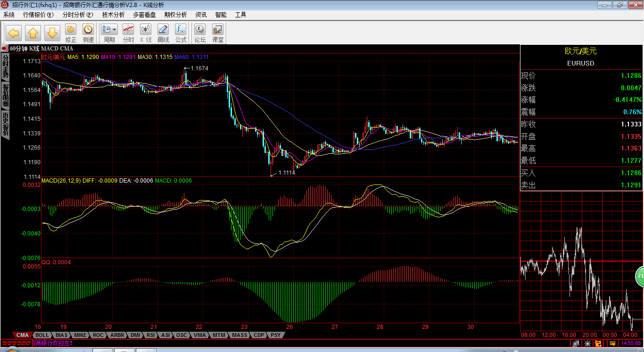The image size is (644, 352).
Task: Switch to the BOLL indicator tab
Action: coord(42,335)
